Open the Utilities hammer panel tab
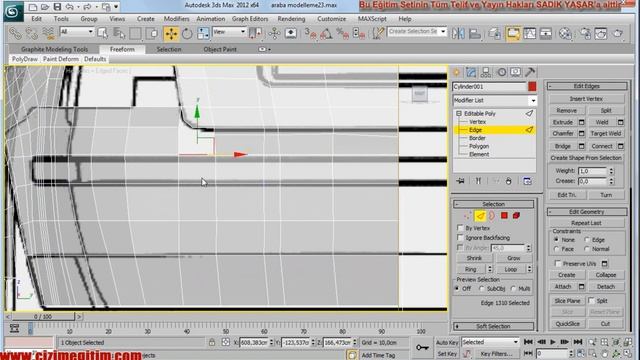Viewport: 640px width, 360px height. [530, 72]
